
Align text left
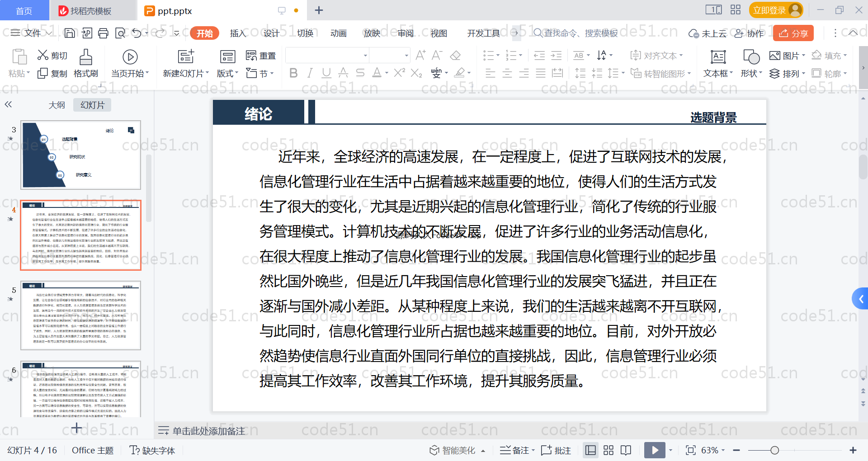click(x=490, y=73)
